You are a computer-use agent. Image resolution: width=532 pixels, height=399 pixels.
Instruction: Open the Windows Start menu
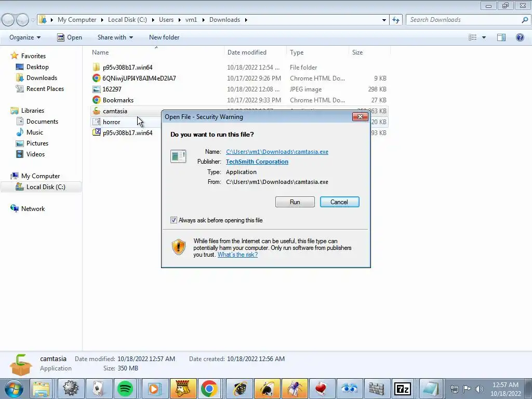14,389
